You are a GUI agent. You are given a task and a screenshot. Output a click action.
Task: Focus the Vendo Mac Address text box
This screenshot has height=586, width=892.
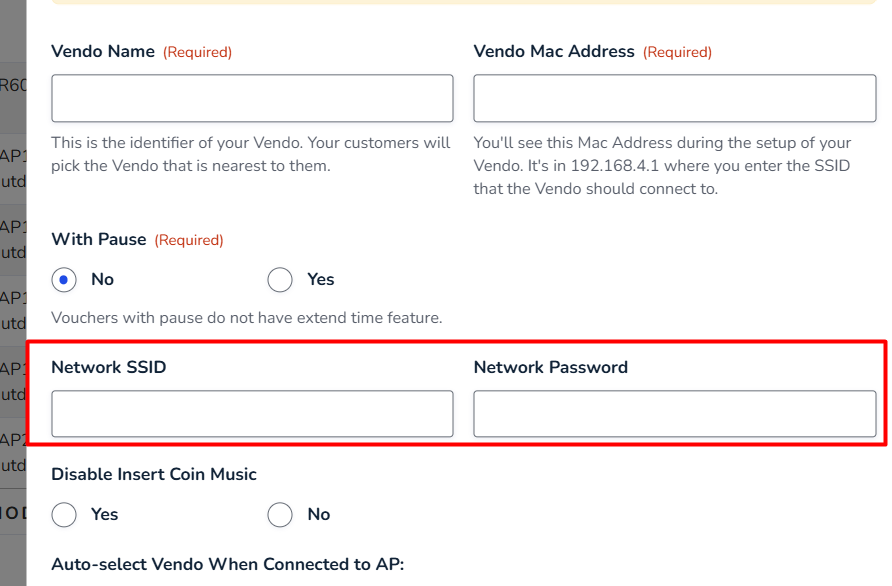click(674, 98)
